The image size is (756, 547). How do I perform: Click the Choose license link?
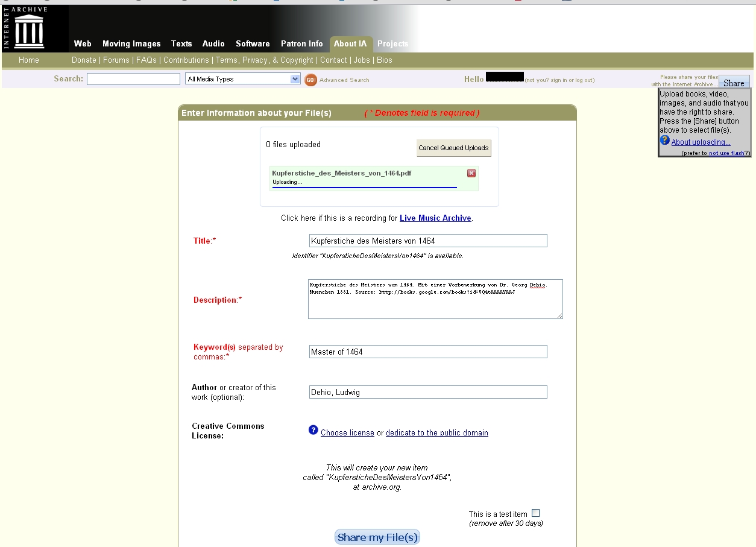(347, 433)
